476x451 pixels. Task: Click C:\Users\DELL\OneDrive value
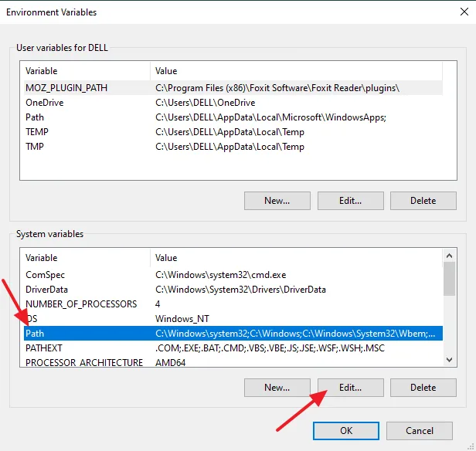[206, 103]
